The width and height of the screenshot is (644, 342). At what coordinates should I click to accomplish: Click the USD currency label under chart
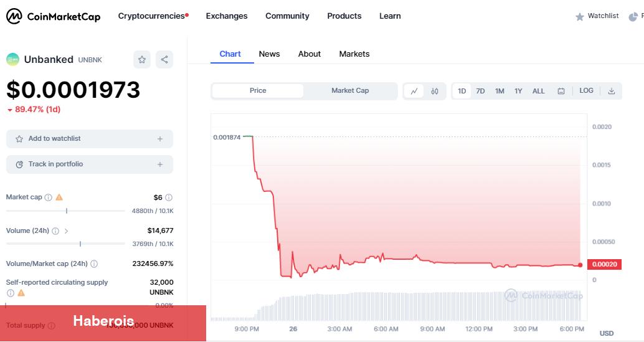[x=606, y=333]
